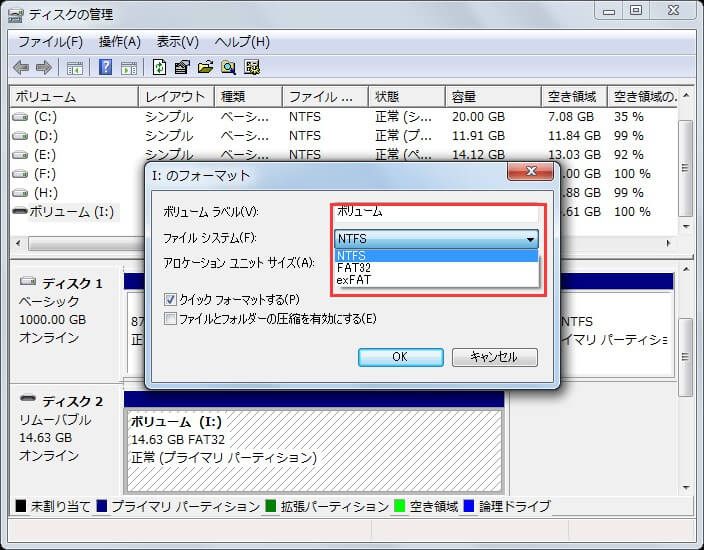The image size is (704, 550).
Task: Click the Back arrow toolbar icon
Action: click(x=21, y=68)
